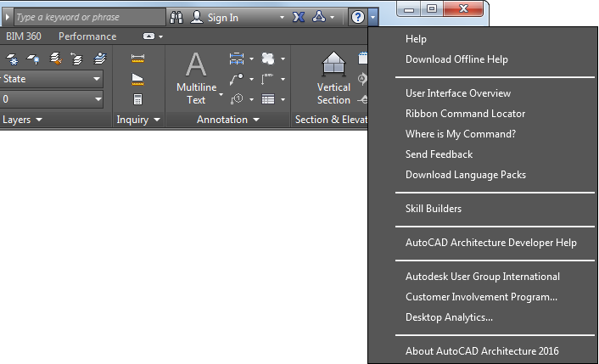Image resolution: width=599 pixels, height=364 pixels.
Task: Select the Measure Area icon in Inquiry
Action: click(x=137, y=79)
